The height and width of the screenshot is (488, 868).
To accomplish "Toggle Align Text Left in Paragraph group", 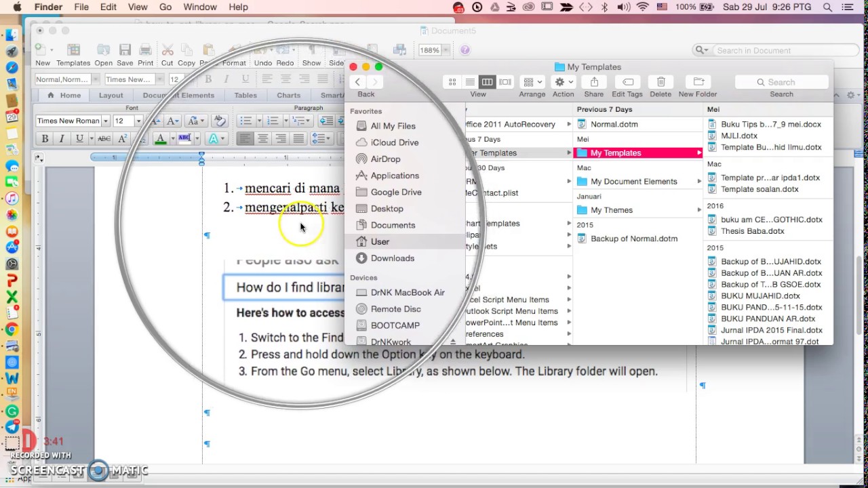I will [245, 138].
